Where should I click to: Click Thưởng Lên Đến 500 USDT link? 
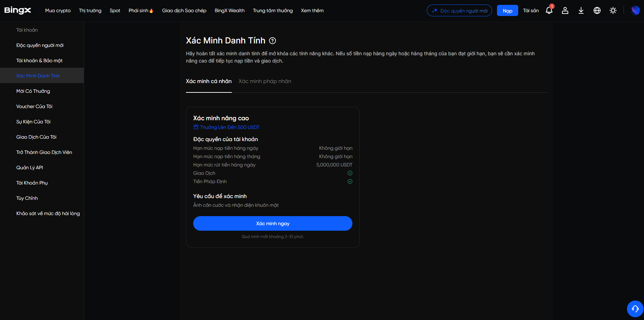(230, 127)
